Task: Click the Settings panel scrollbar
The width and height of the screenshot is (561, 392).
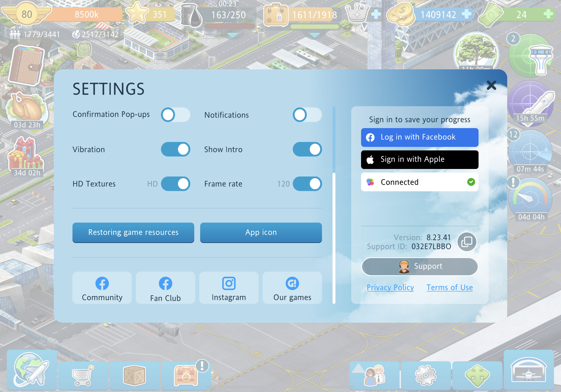Action: (x=334, y=205)
